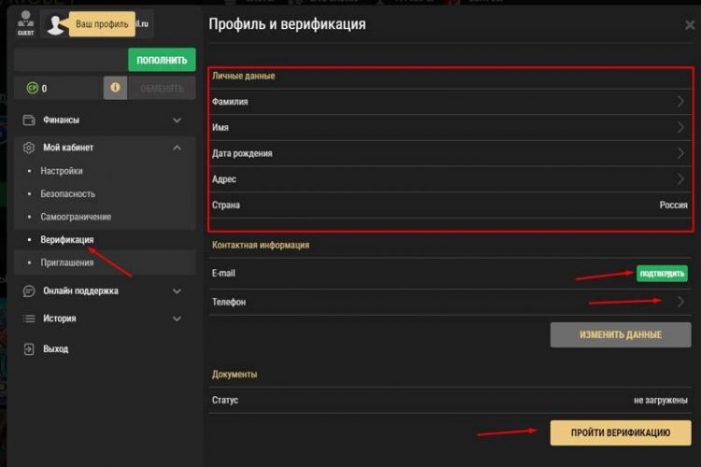Expand the Онлайн поддержка chevron
This screenshot has height=467, width=701.
tap(177, 291)
